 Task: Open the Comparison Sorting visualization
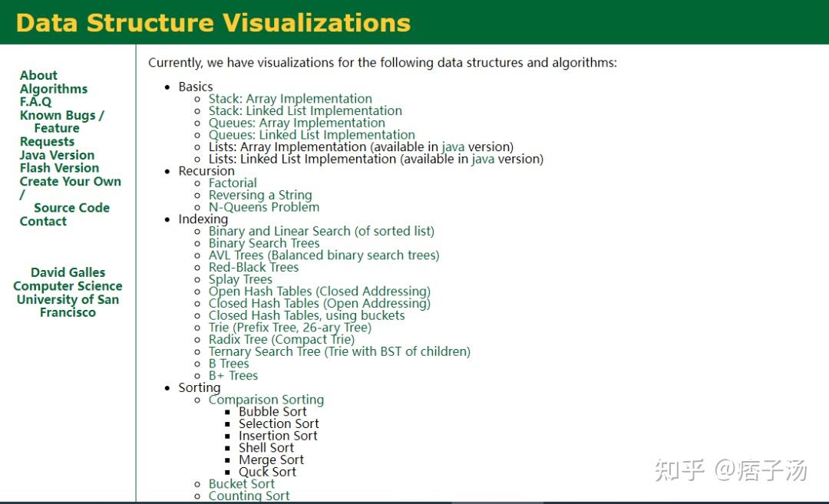tap(266, 400)
